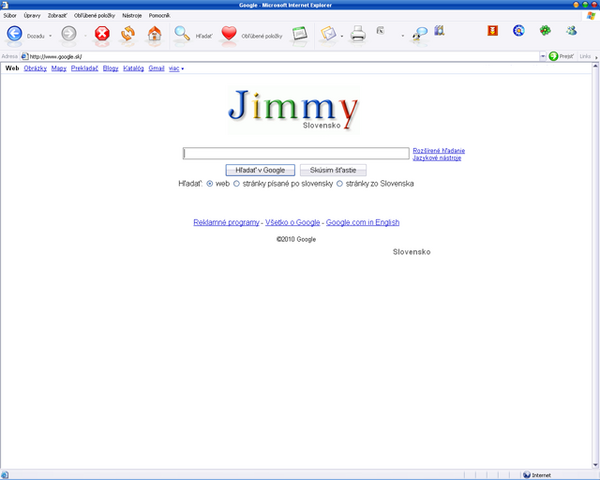Open the Obrázky link
600x480 pixels.
click(35, 69)
